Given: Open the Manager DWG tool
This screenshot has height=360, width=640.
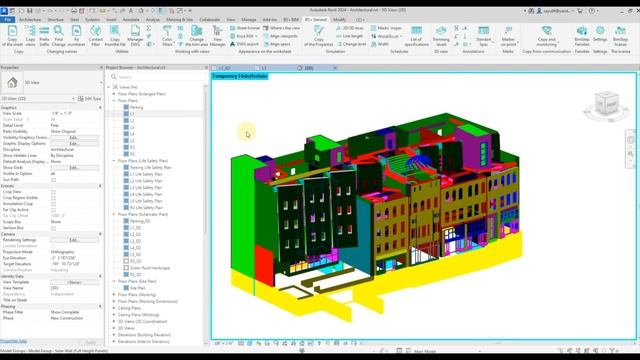Looking at the screenshot, I should point(135,35).
